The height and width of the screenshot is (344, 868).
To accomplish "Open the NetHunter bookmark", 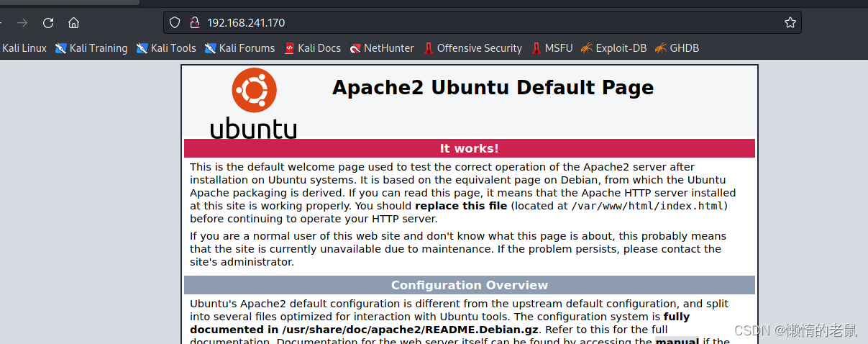I will [x=382, y=48].
